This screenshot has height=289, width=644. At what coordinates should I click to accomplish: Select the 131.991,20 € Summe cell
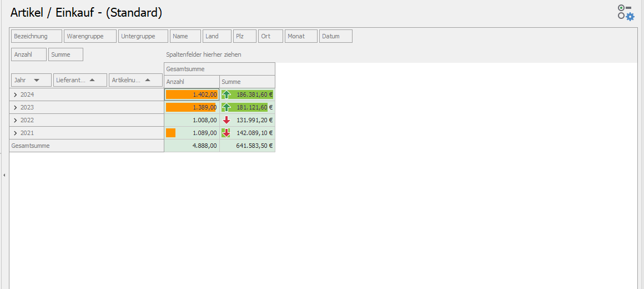coord(247,120)
